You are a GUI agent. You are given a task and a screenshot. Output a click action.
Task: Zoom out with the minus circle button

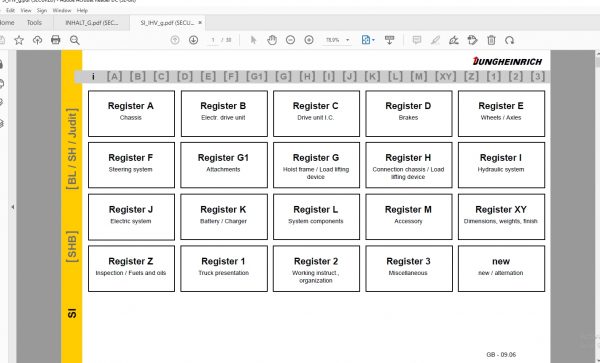tap(290, 40)
